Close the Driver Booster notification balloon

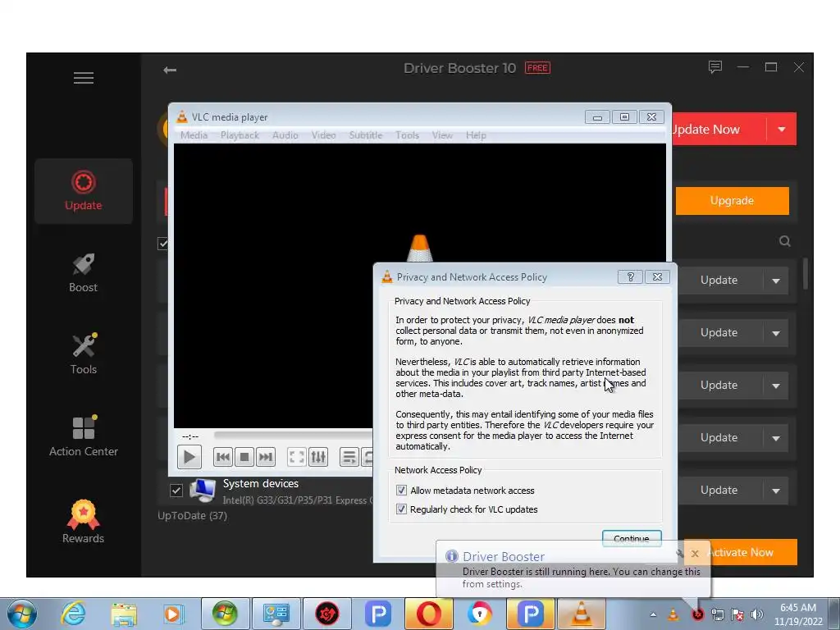[x=695, y=554]
